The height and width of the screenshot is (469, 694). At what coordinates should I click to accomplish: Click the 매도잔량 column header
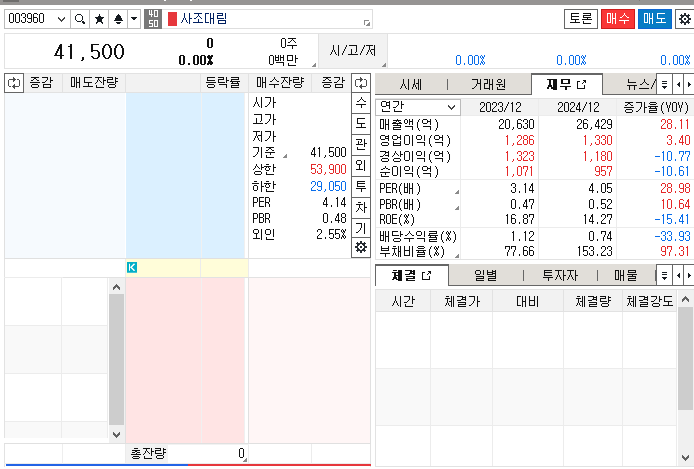(x=94, y=83)
